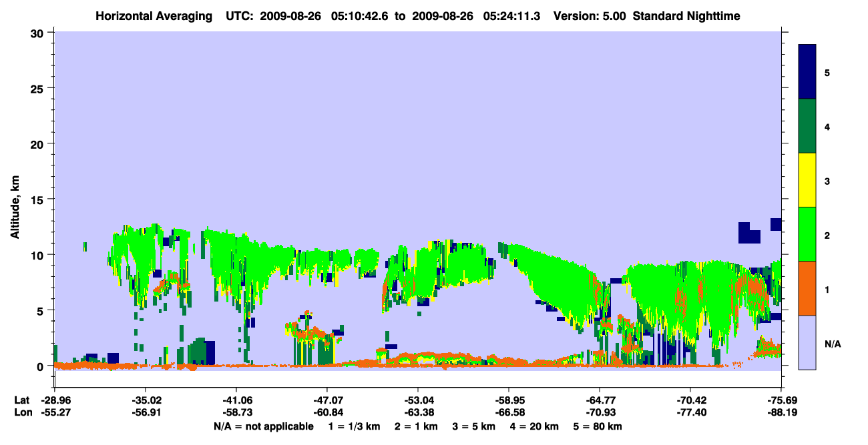Click longitude value -58.73
This screenshot has width=868, height=445.
(x=236, y=413)
